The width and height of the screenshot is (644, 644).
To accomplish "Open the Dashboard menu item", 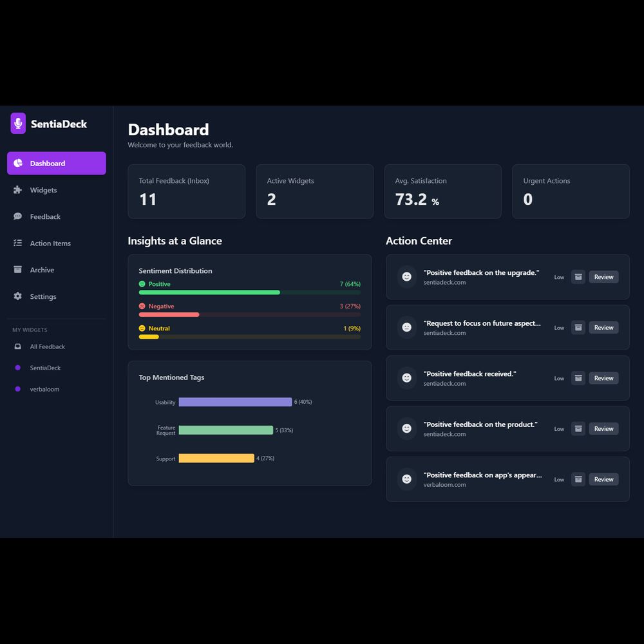I will (57, 164).
